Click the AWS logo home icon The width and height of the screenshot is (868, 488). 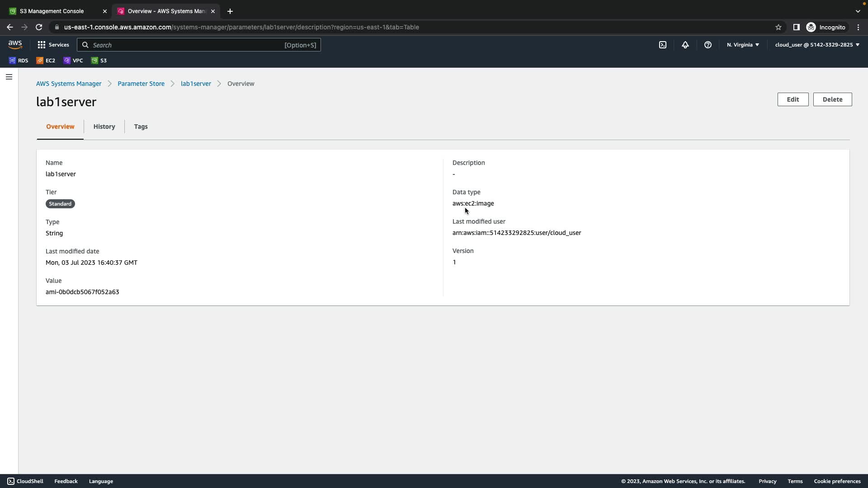[15, 44]
